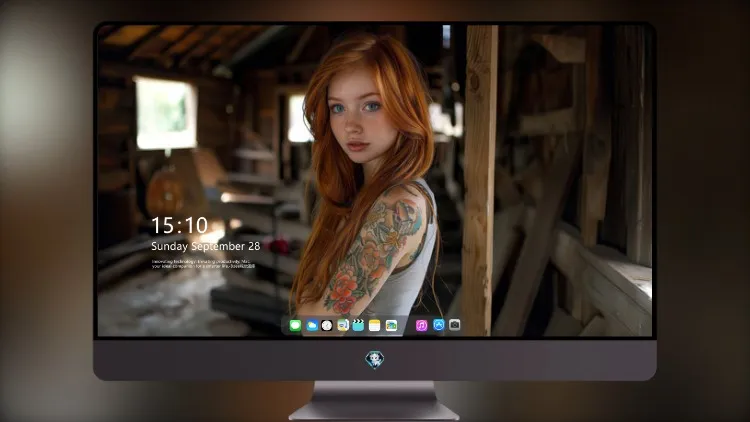The width and height of the screenshot is (750, 422).
Task: Open the blue App Store icon in the dock
Action: click(439, 325)
